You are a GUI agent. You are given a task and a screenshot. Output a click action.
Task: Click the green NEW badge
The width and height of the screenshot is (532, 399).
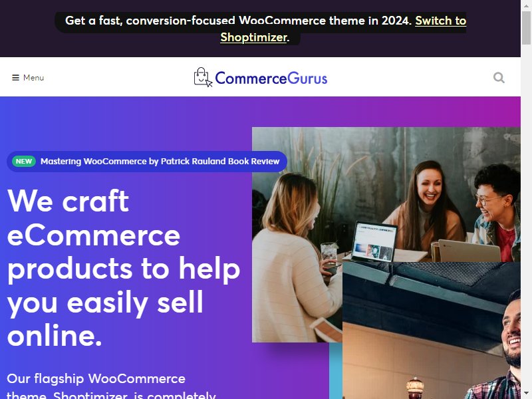[x=24, y=161]
